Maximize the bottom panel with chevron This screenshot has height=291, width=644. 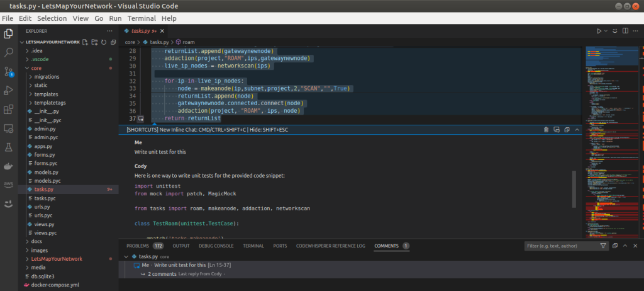tap(625, 246)
